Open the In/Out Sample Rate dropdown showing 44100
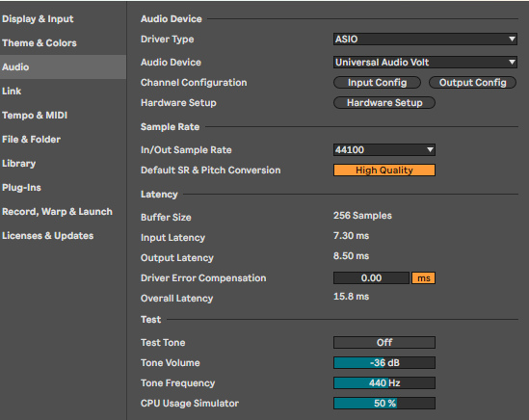The image size is (529, 420). [x=384, y=149]
